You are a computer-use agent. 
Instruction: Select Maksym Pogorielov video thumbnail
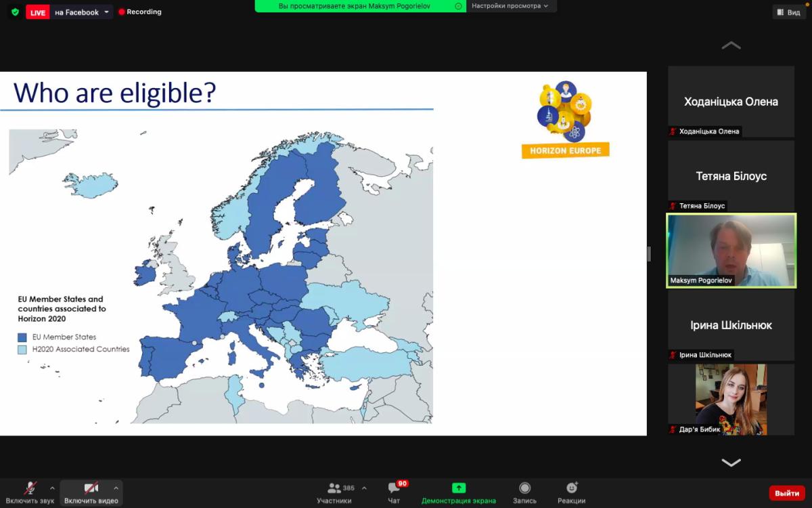pyautogui.click(x=731, y=251)
